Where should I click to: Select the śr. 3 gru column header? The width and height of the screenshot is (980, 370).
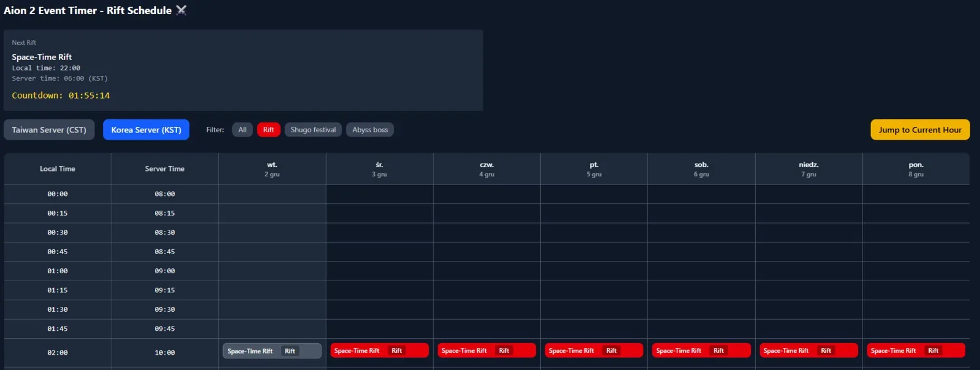[x=379, y=169]
